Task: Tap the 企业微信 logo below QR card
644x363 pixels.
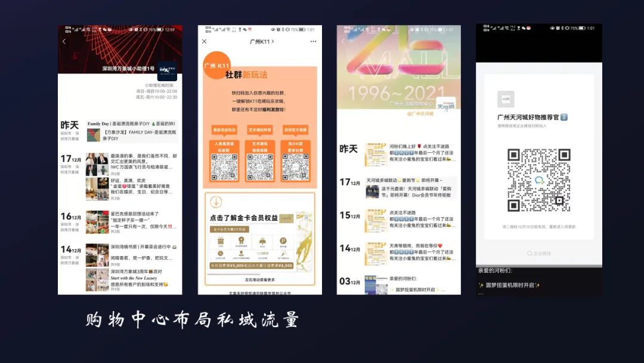Action: 539,254
